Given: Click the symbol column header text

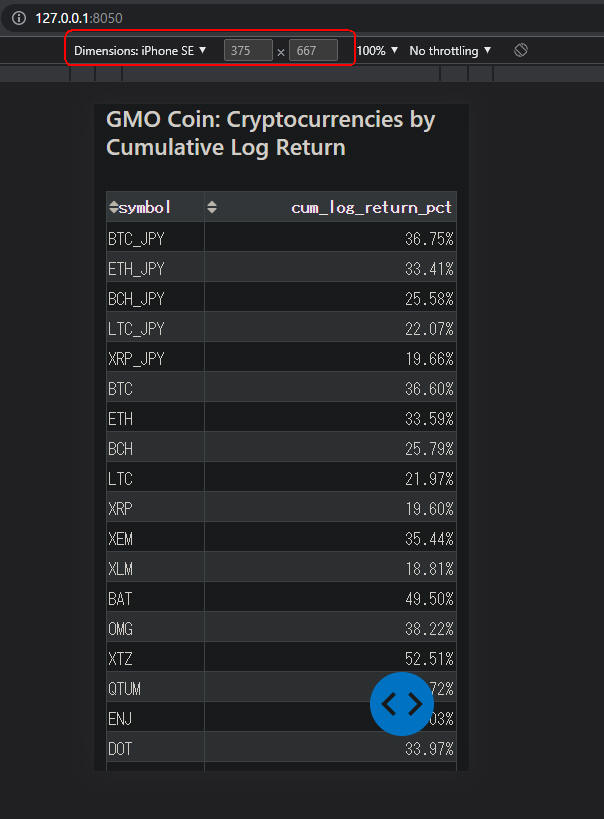Looking at the screenshot, I should 145,207.
